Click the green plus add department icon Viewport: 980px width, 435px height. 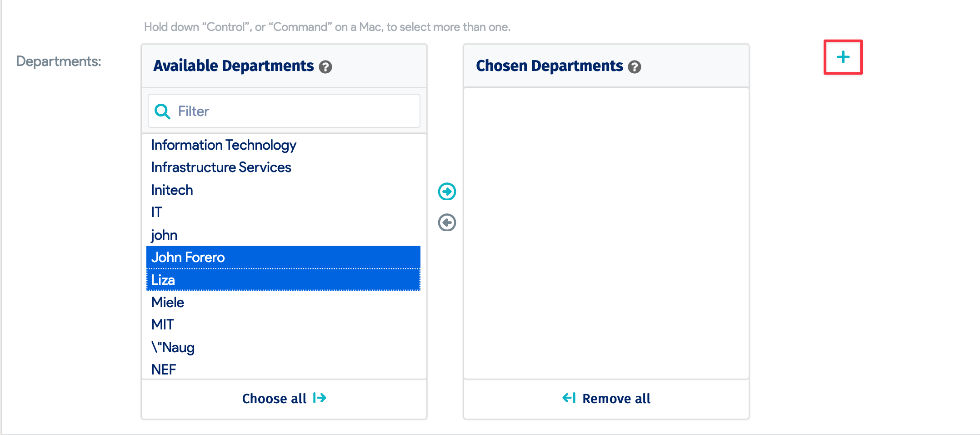(843, 57)
